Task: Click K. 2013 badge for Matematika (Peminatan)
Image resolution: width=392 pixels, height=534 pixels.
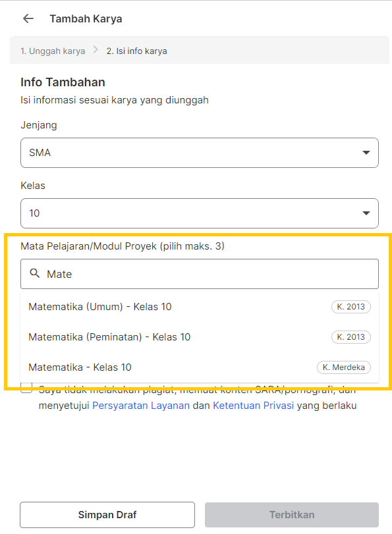Action: (350, 337)
